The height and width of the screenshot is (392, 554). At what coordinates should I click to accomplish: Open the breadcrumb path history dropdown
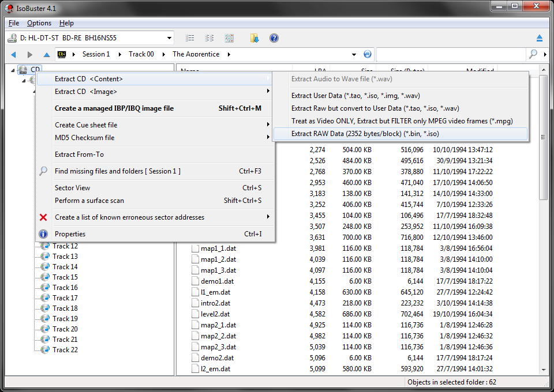tap(354, 54)
